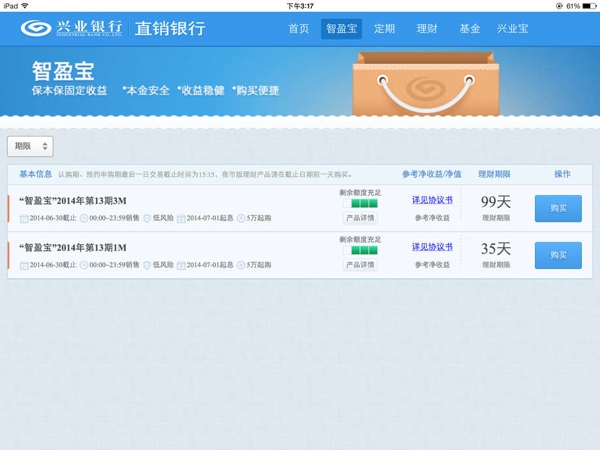Click 剩余额度充足 label in 13期3M row
600x450 pixels.
pyautogui.click(x=360, y=192)
